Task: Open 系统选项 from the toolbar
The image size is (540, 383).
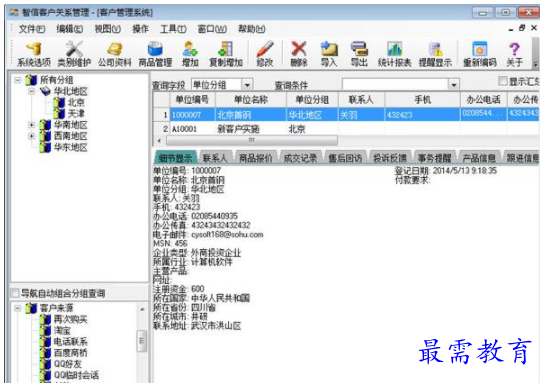Action: pos(34,54)
